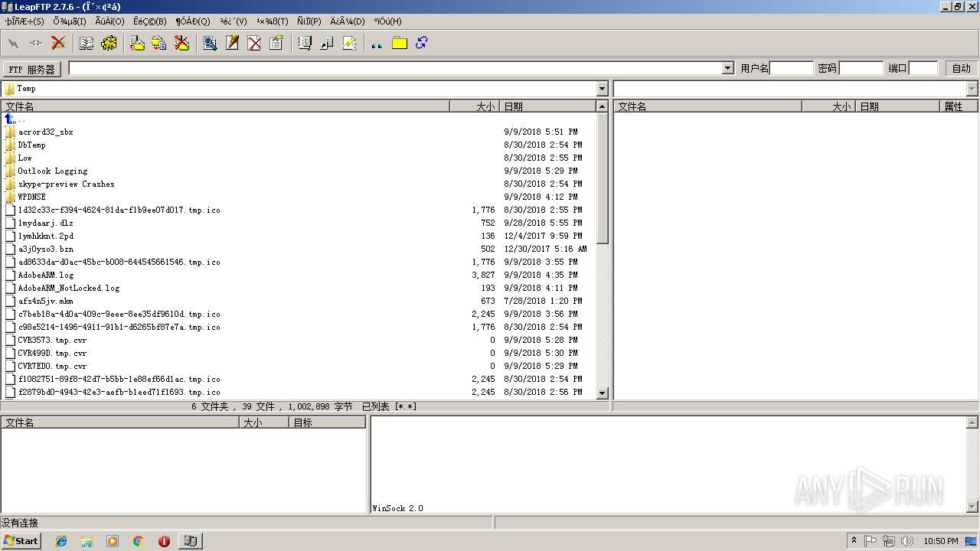
Task: Sort local list by 日期 column header
Action: point(547,106)
